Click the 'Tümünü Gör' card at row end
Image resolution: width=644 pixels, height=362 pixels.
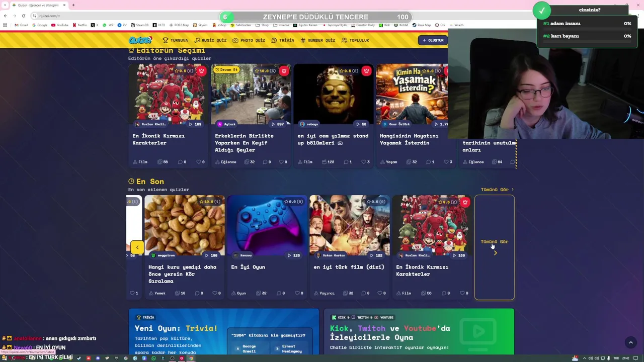pos(495,247)
